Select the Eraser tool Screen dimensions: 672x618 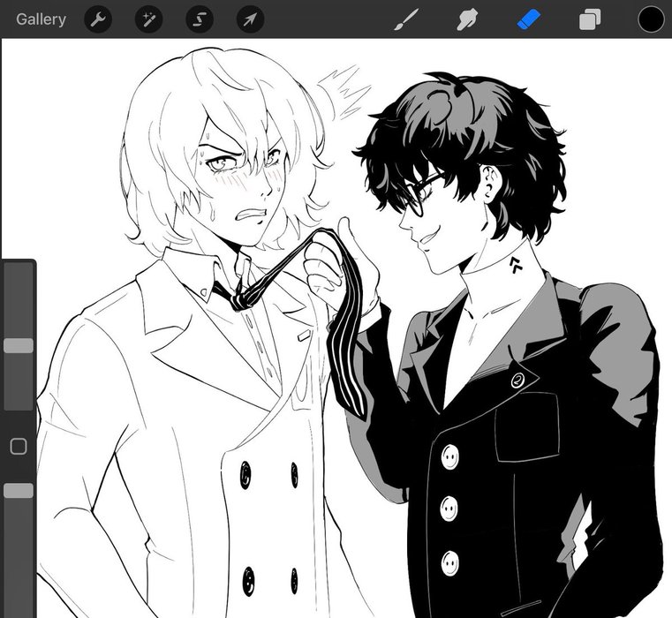529,19
